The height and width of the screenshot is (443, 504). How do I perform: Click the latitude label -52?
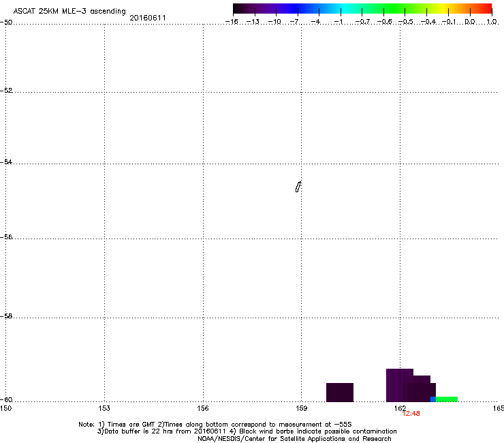6,91
